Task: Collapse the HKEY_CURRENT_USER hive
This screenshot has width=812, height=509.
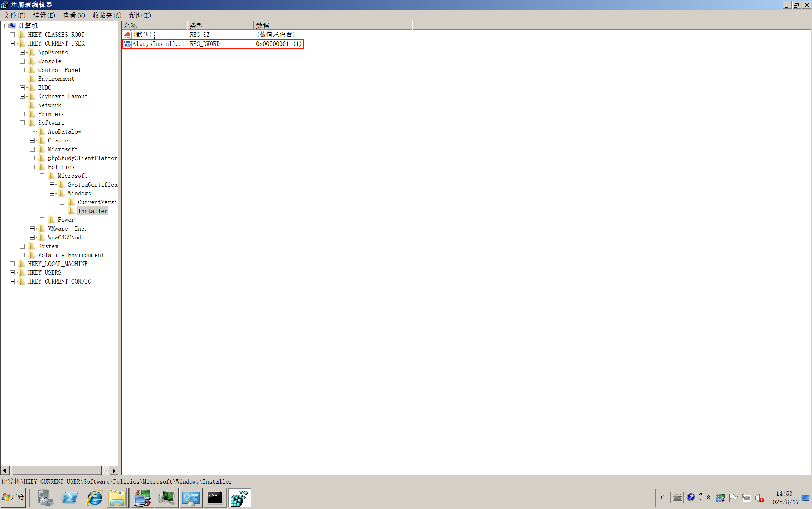Action: pos(12,43)
